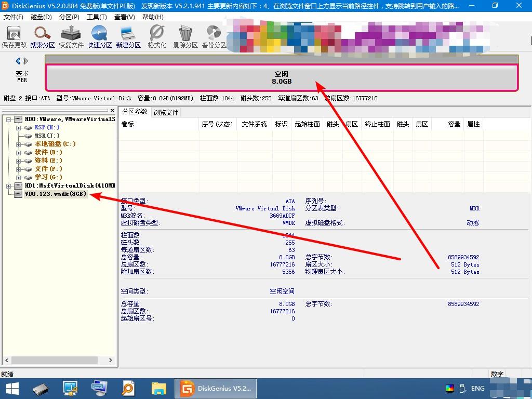The image size is (532, 399).
Task: Expand the HD1:MsftVirtualDisk tree node
Action: coord(9,185)
